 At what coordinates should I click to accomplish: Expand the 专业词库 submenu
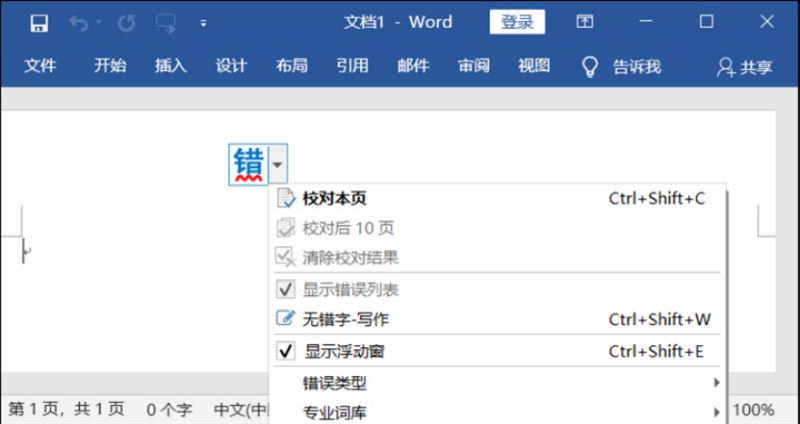pyautogui.click(x=497, y=411)
